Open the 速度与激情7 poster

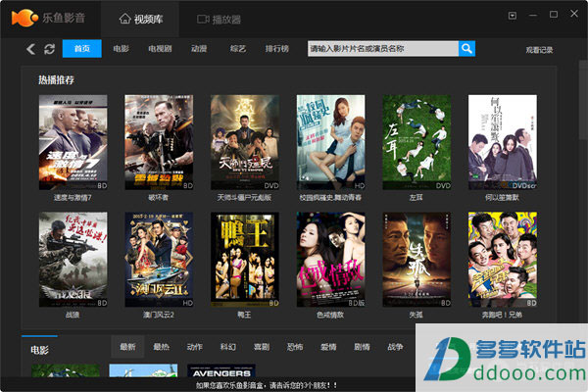tap(73, 142)
